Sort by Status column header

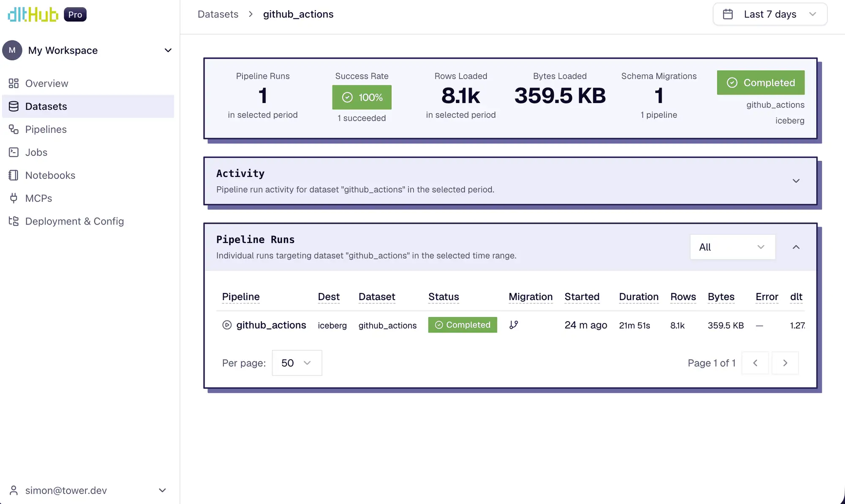pyautogui.click(x=444, y=297)
